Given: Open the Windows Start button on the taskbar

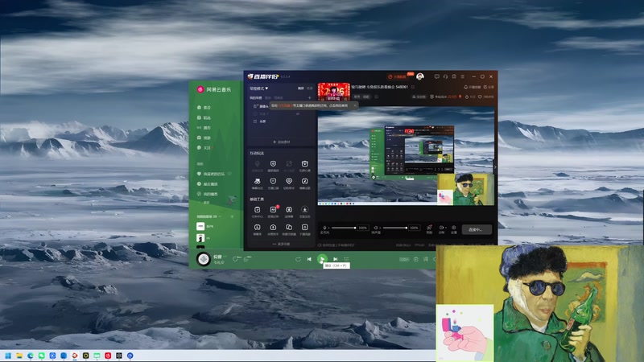Looking at the screenshot, I should pyautogui.click(x=8, y=356).
